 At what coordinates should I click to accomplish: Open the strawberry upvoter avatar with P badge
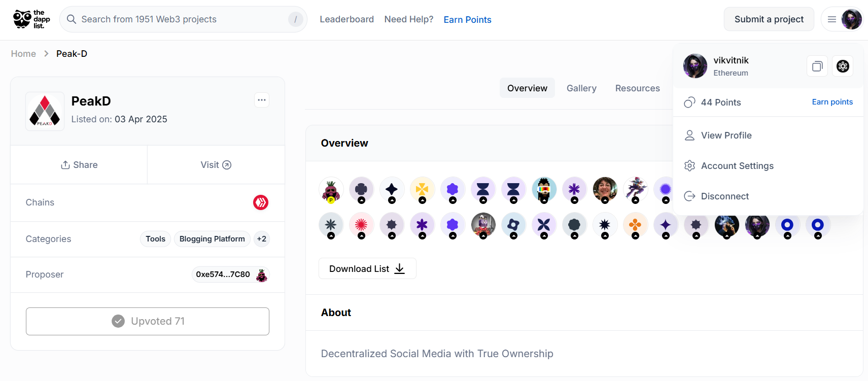[x=331, y=190]
